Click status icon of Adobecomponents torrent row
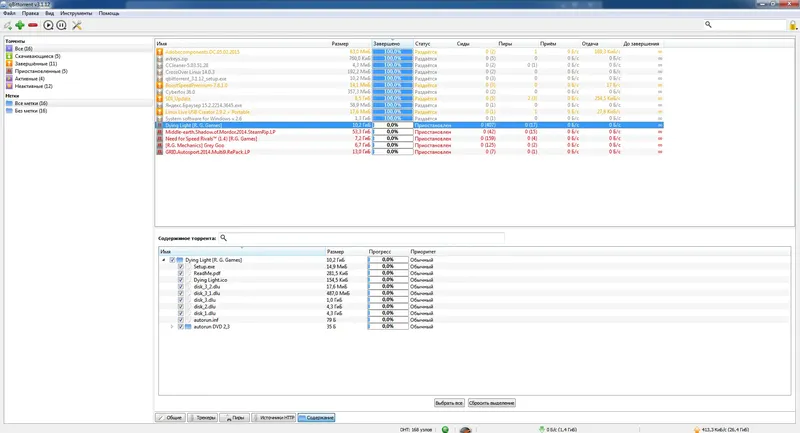The image size is (800, 433). pyautogui.click(x=160, y=52)
